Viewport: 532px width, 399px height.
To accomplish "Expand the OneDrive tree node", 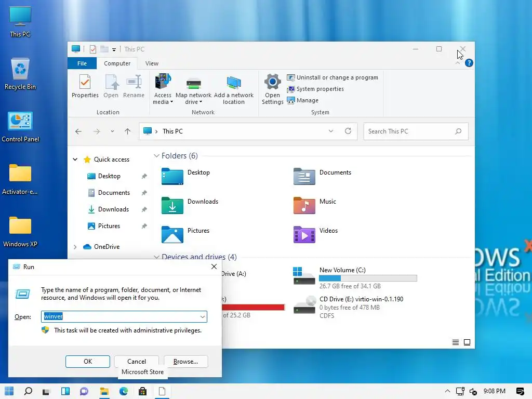I will [x=75, y=247].
